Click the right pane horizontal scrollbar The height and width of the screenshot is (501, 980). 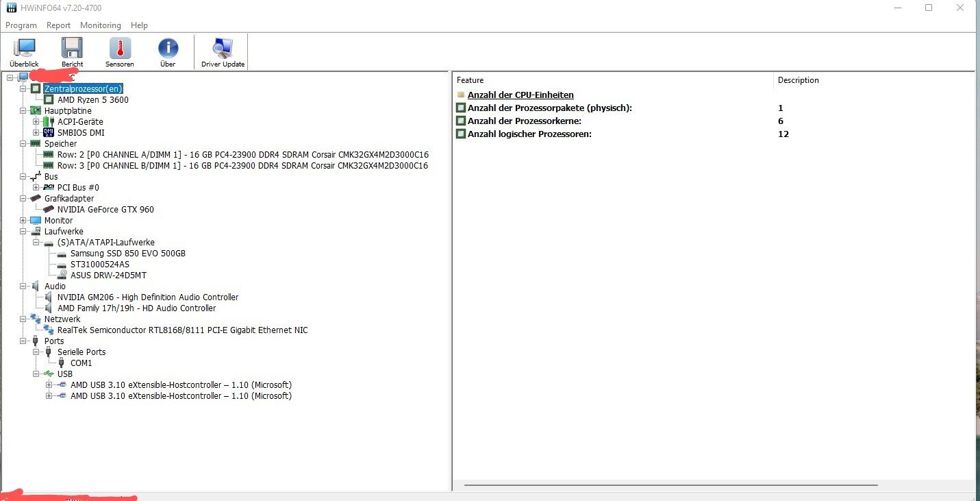point(670,485)
